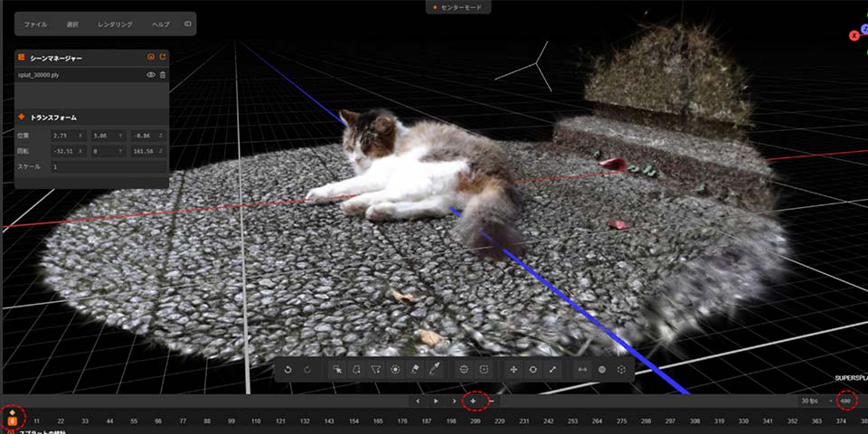868x434 pixels.
Task: Open the ファイル menu
Action: coord(35,24)
